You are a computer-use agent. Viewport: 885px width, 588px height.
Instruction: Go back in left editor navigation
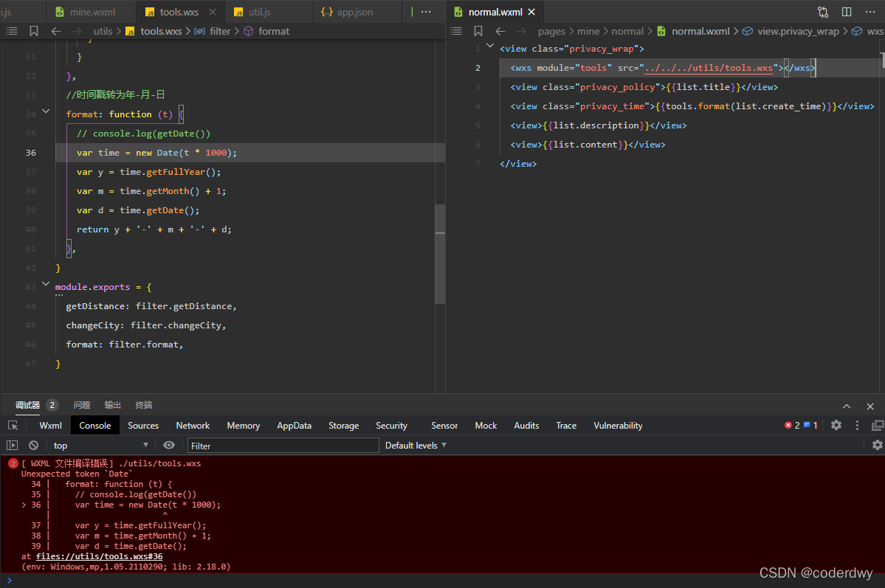[56, 31]
